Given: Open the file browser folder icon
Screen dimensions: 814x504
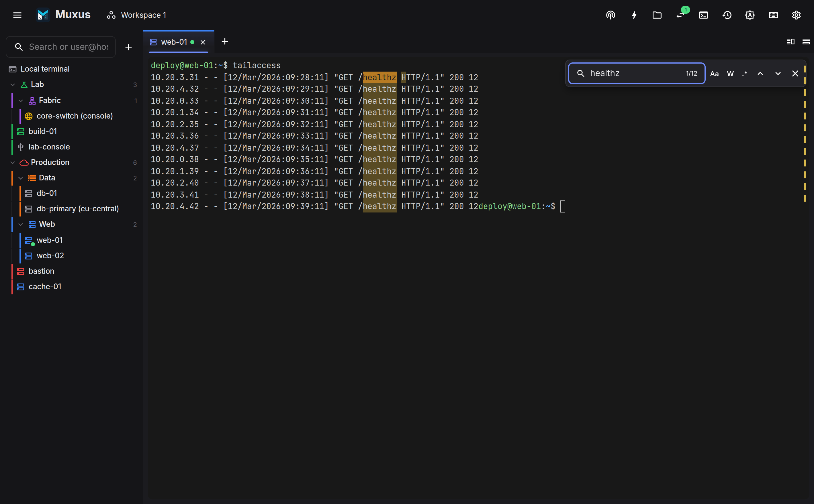Looking at the screenshot, I should click(x=657, y=15).
